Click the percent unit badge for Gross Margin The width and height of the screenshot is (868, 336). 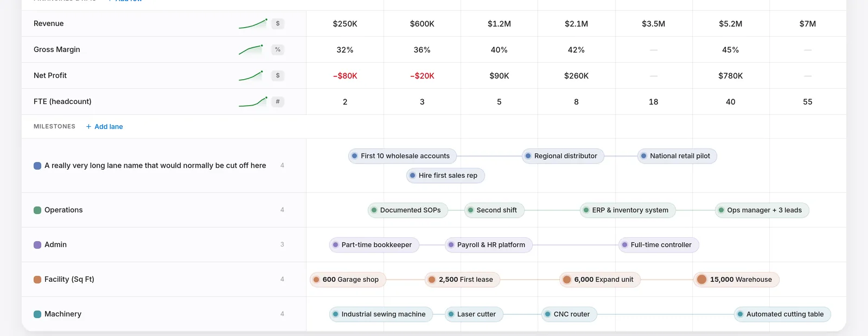point(278,49)
